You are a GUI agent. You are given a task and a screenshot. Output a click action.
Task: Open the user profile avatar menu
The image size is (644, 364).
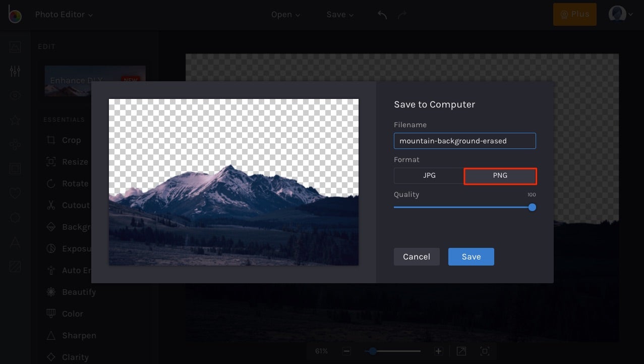coord(620,14)
